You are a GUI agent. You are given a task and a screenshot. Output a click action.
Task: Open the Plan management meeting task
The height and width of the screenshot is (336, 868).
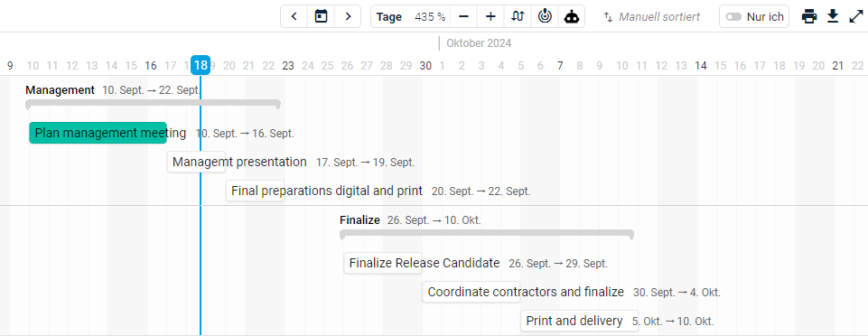[x=98, y=133]
